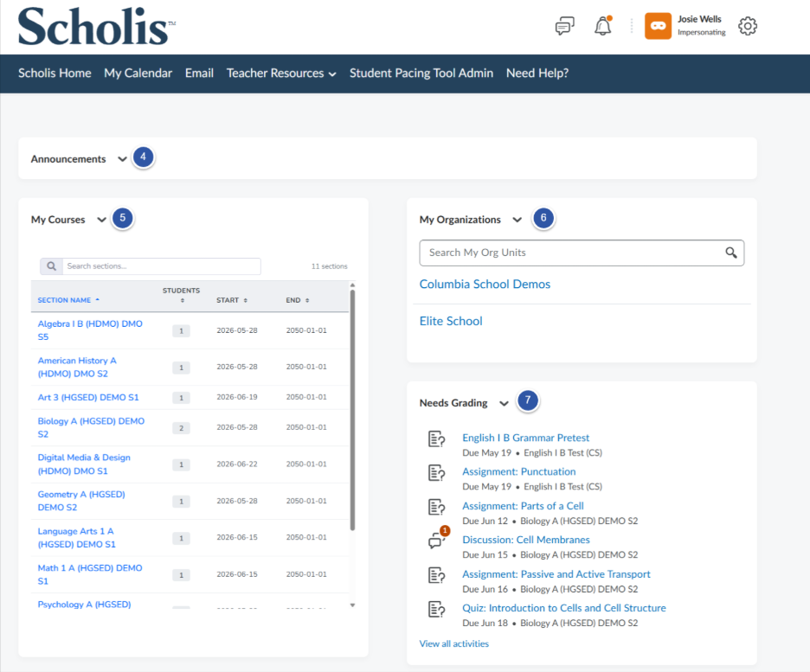
Task: Click start date 2026-06-19 for Art 3
Action: point(236,397)
